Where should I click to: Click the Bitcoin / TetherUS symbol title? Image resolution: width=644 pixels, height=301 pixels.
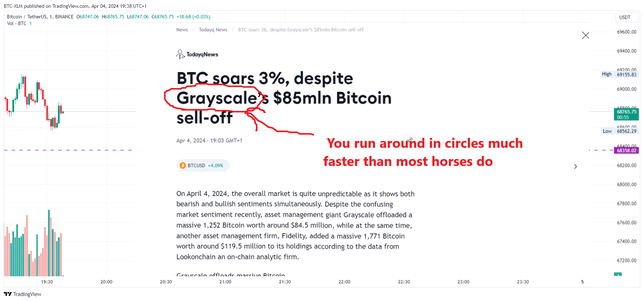pos(40,17)
